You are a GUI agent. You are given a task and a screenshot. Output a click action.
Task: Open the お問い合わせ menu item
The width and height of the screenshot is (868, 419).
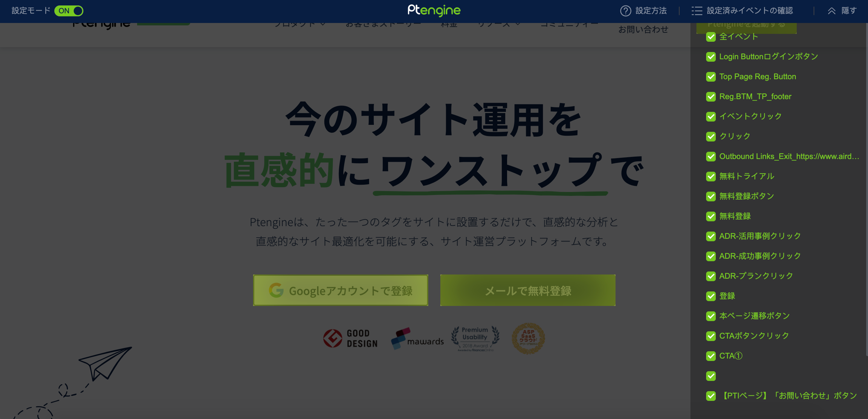[x=643, y=29]
